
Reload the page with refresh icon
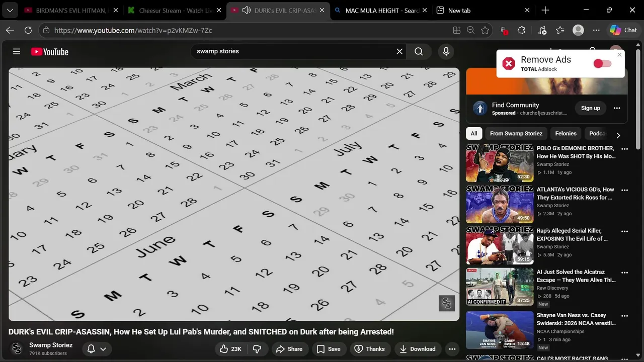click(28, 30)
